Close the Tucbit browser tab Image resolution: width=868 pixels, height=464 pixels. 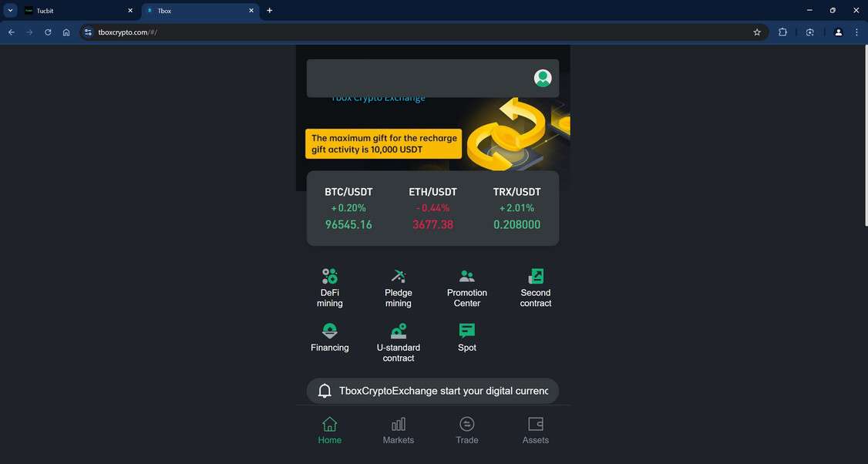tap(130, 11)
